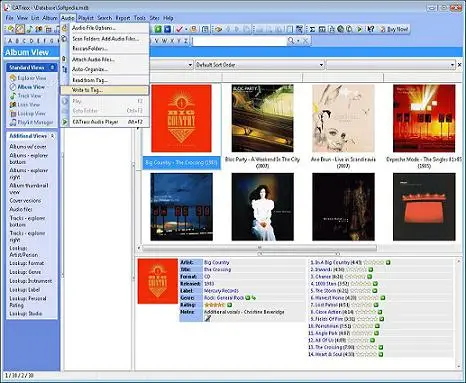Click the rating stars for the album

coord(214,305)
